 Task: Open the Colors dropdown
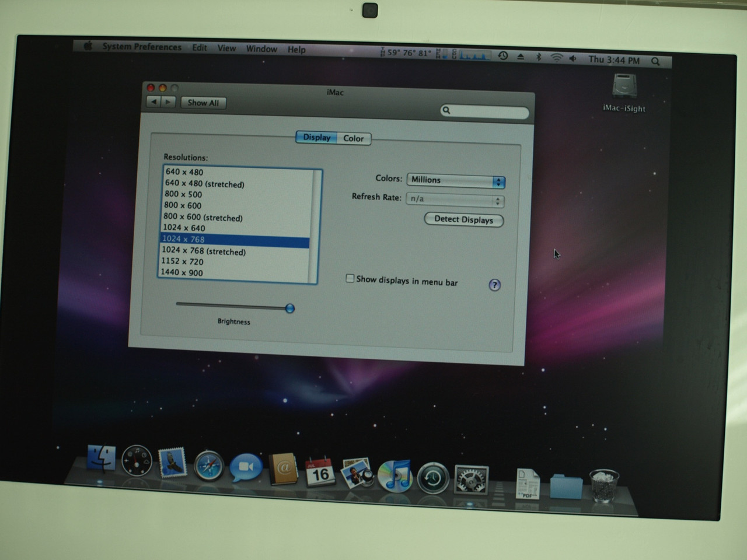pos(456,180)
